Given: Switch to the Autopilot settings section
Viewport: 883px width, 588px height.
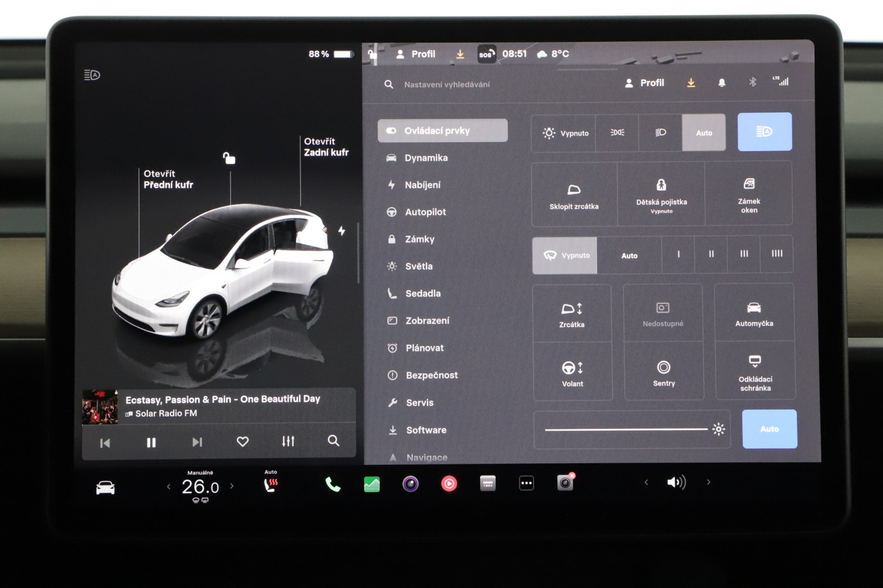Looking at the screenshot, I should tap(425, 212).
